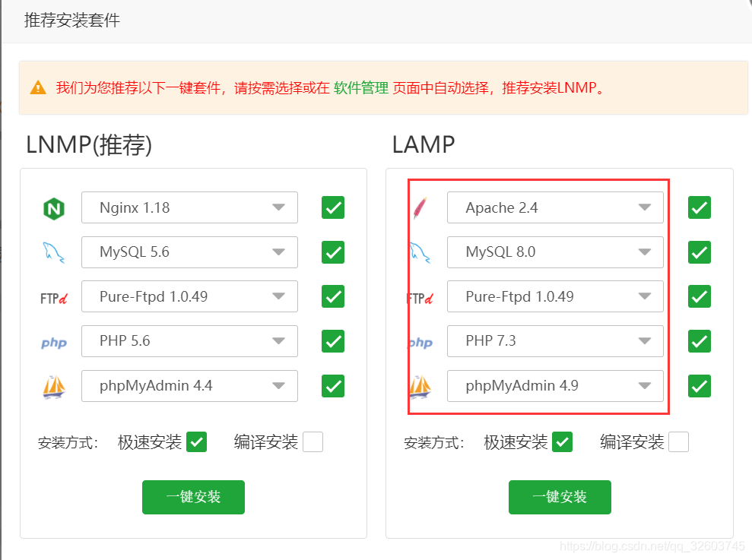Uncheck the Apache 2.4 checkbox
This screenshot has width=752, height=560.
point(700,207)
